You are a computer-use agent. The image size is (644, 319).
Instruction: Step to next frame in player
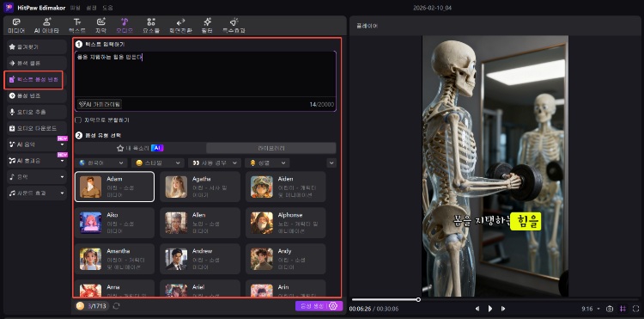point(503,309)
